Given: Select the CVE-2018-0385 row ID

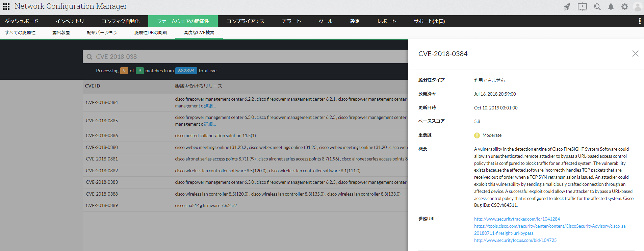Looking at the screenshot, I should (102, 121).
